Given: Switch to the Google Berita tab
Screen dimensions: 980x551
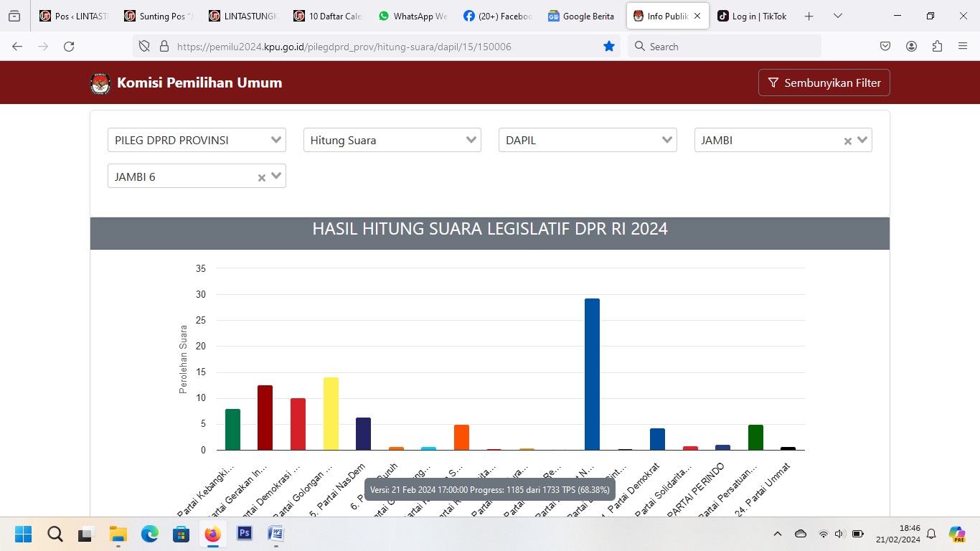Looking at the screenshot, I should coord(581,16).
